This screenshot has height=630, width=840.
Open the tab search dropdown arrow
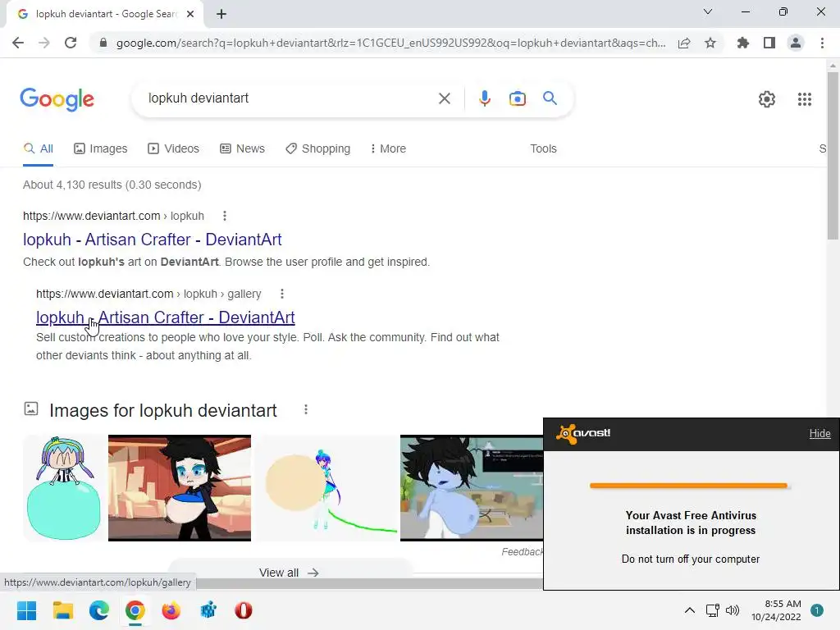click(708, 11)
